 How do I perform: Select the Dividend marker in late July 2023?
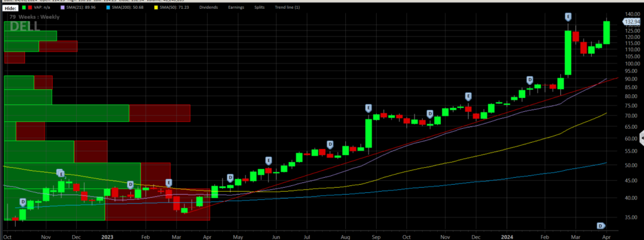330,144
